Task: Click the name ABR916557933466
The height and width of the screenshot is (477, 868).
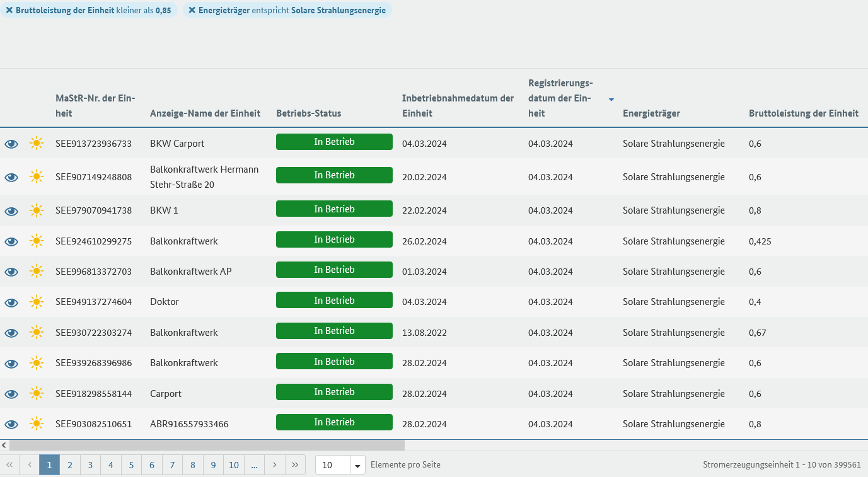Action: pyautogui.click(x=189, y=424)
